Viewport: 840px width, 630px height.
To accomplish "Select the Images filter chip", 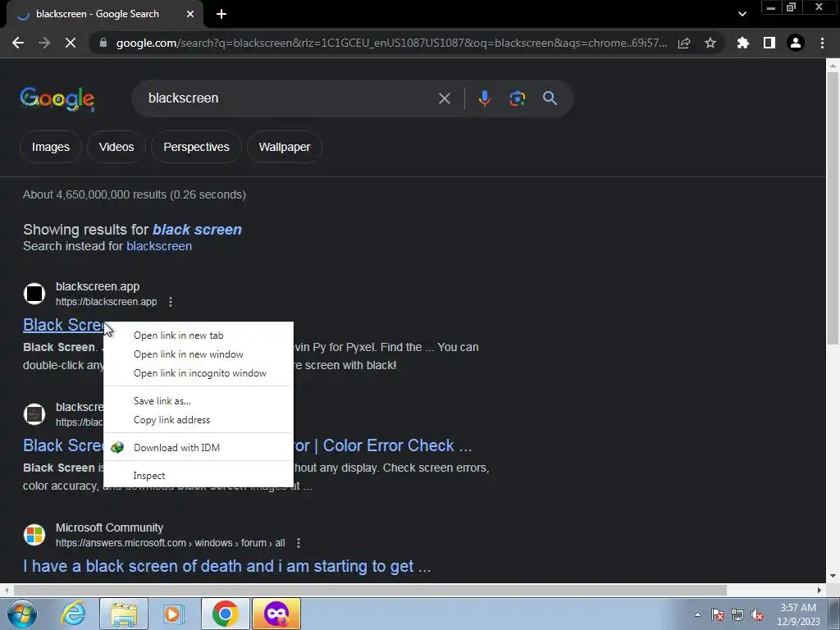I will (x=50, y=147).
